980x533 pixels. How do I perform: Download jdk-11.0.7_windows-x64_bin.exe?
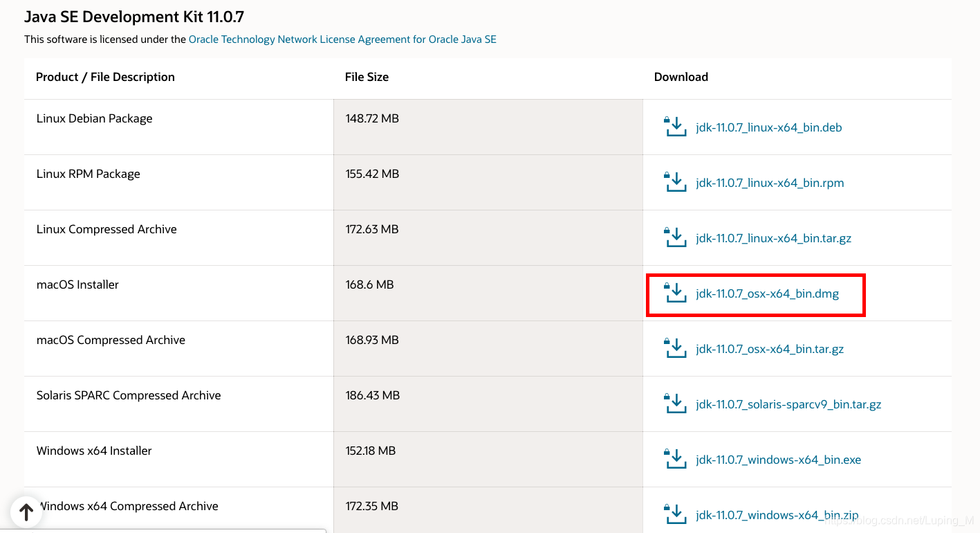[x=778, y=460]
